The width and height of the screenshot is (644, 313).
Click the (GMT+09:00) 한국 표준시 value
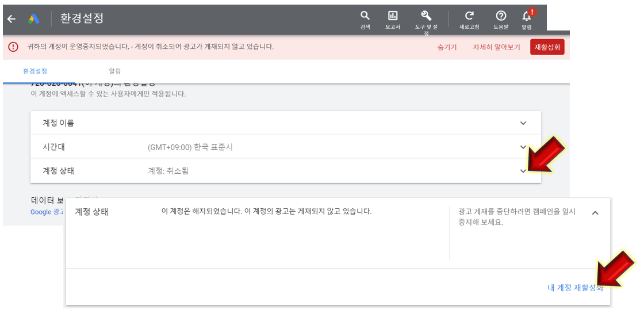190,147
